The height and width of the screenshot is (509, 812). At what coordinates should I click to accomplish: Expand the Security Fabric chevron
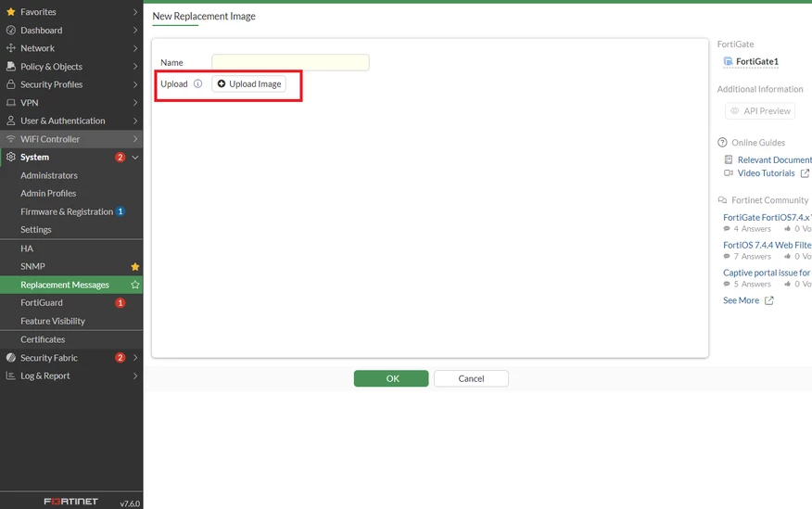click(135, 358)
